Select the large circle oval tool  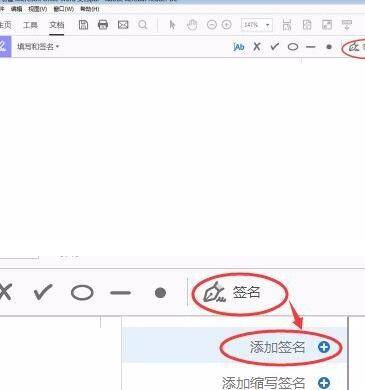tap(82, 293)
